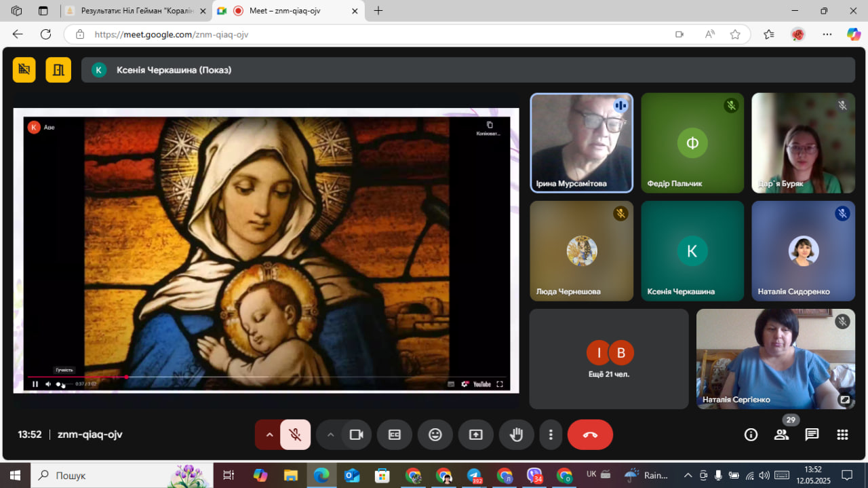The height and width of the screenshot is (488, 868).
Task: Open meeting details info icon
Action: click(x=751, y=434)
